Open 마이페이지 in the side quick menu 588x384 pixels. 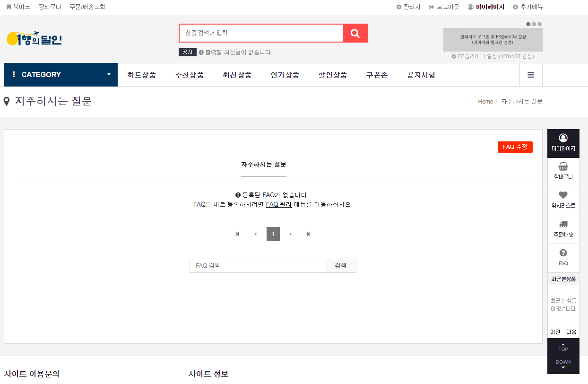click(563, 143)
